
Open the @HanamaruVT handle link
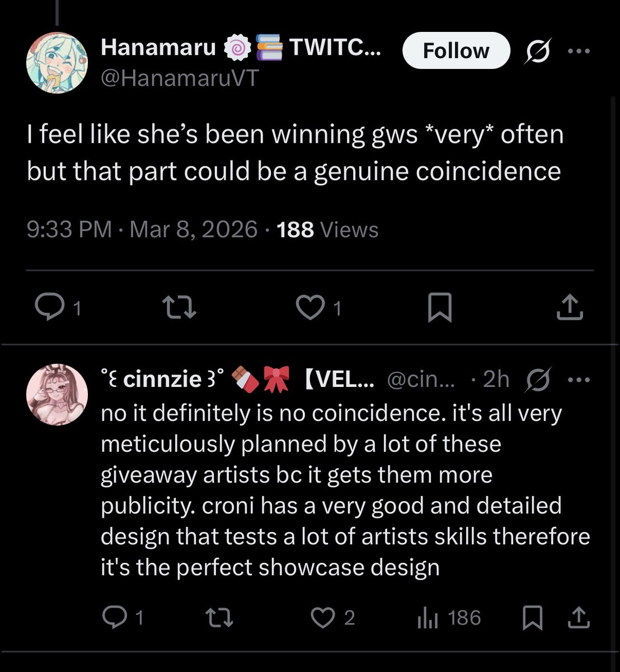(180, 78)
